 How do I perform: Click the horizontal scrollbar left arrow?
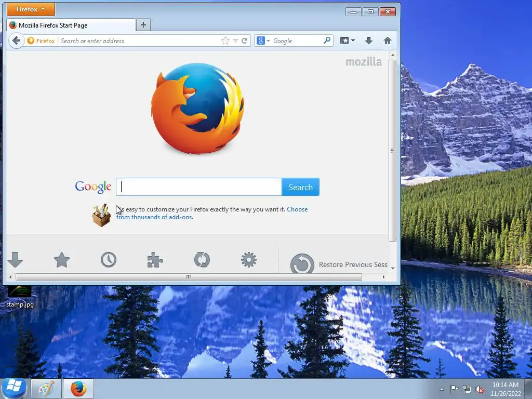pos(10,277)
